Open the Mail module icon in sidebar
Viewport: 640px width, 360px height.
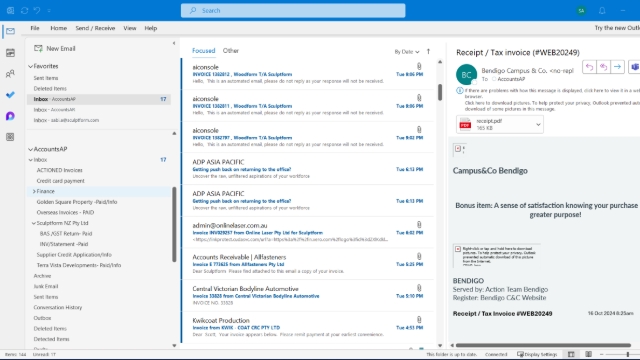10,31
